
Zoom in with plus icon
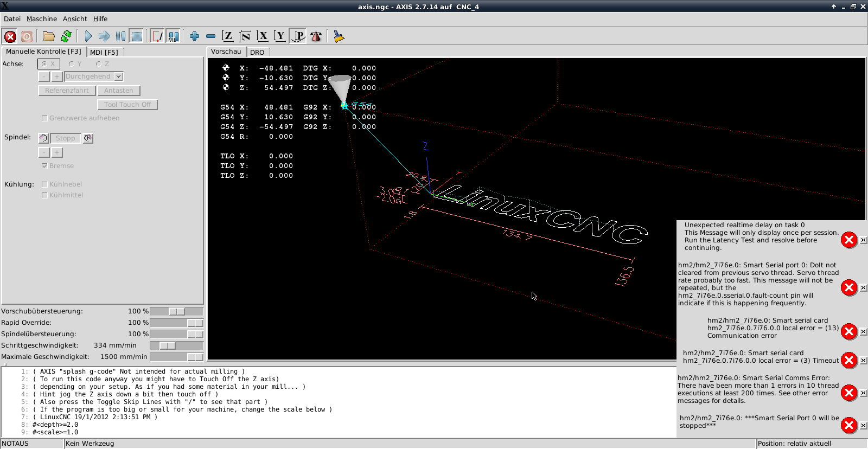(x=194, y=36)
